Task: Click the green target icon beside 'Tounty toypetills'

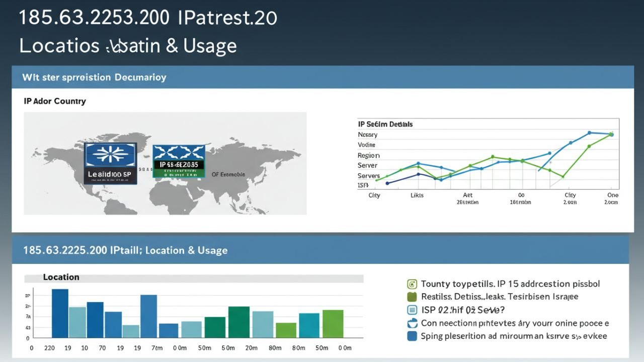Action: [x=412, y=284]
